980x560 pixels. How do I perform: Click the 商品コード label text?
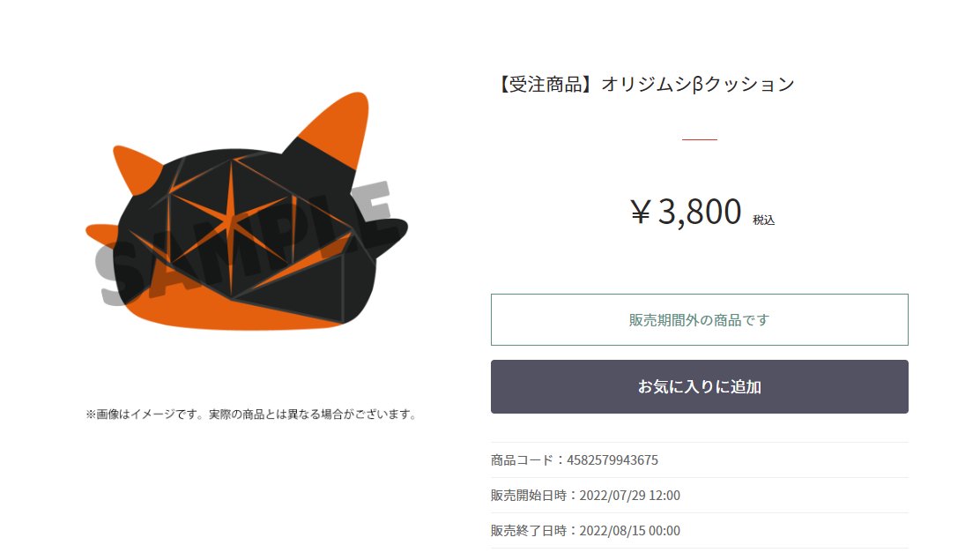pos(523,459)
